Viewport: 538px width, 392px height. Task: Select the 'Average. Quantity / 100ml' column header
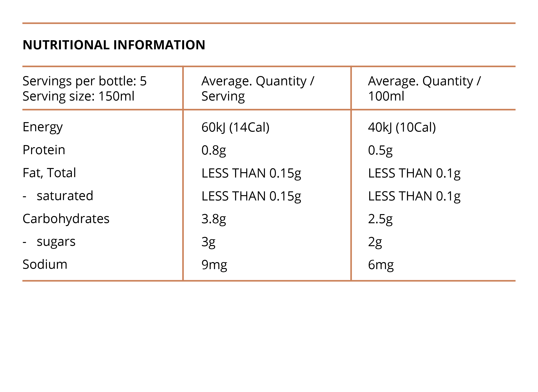pos(424,89)
